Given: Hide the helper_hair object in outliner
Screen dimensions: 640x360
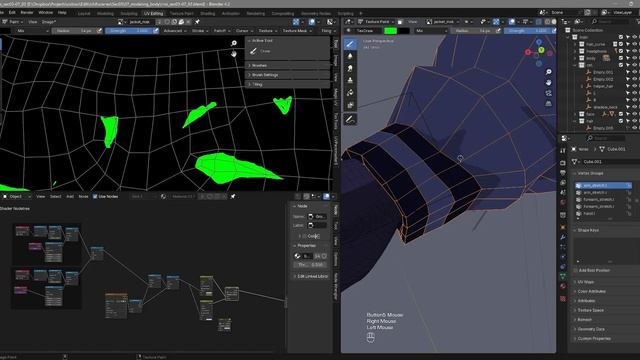Looking at the screenshot, I should click(x=635, y=86).
